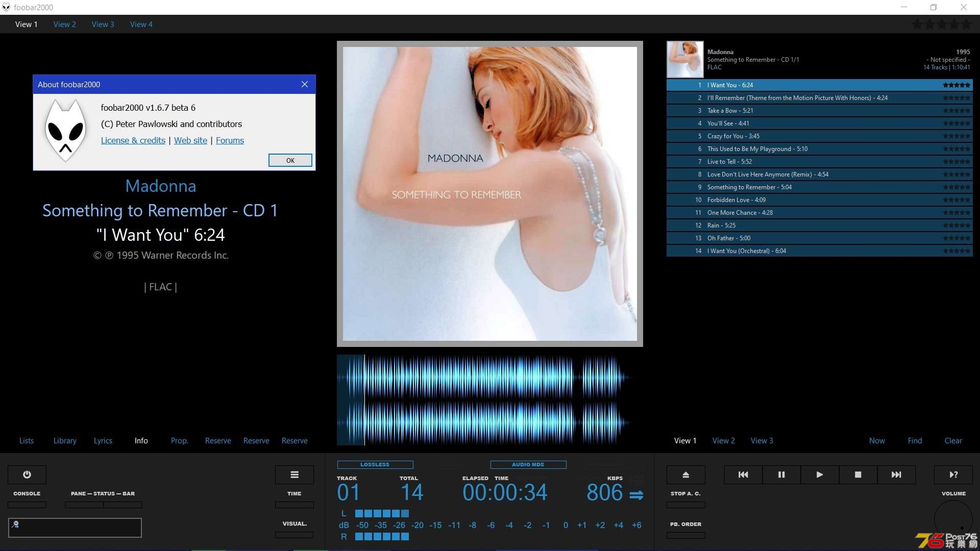Click the Now button under playlist
980x551 pixels.
(x=877, y=441)
